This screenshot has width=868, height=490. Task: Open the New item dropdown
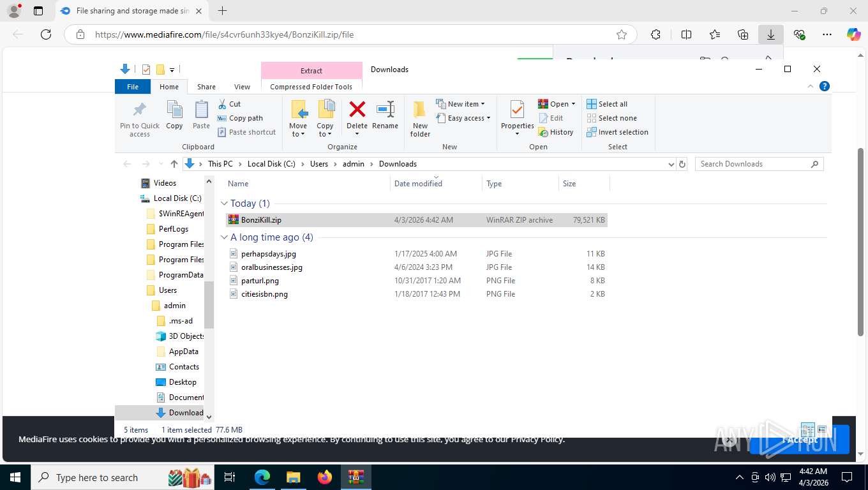[460, 104]
